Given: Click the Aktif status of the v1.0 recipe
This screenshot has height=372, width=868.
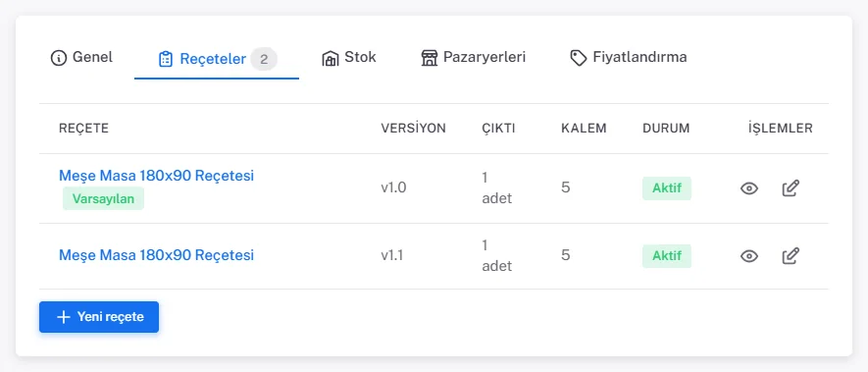Looking at the screenshot, I should click(x=667, y=188).
